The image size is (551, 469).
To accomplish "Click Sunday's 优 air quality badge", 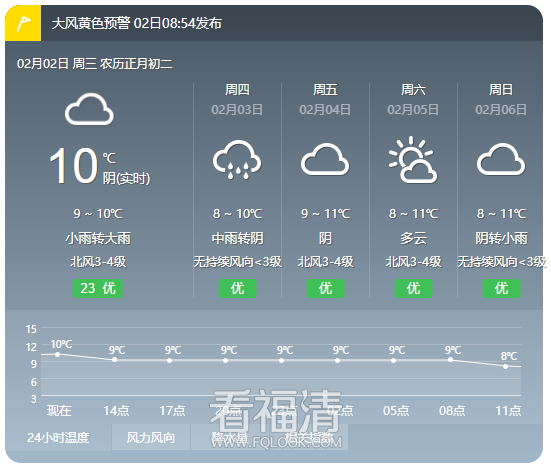I will pyautogui.click(x=502, y=288).
